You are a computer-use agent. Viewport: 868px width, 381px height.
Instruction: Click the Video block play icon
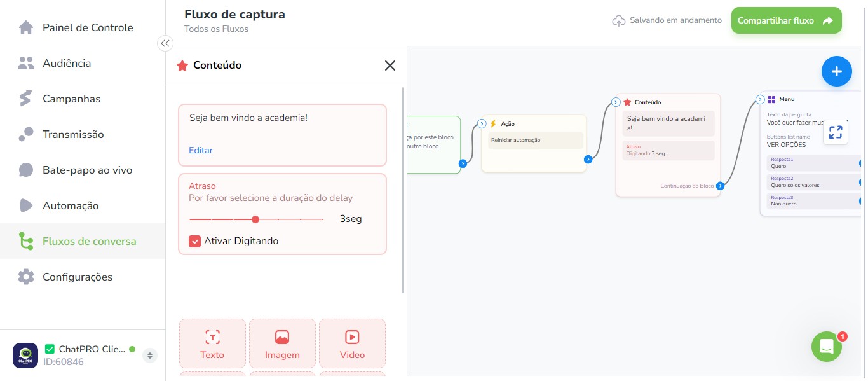tap(352, 337)
